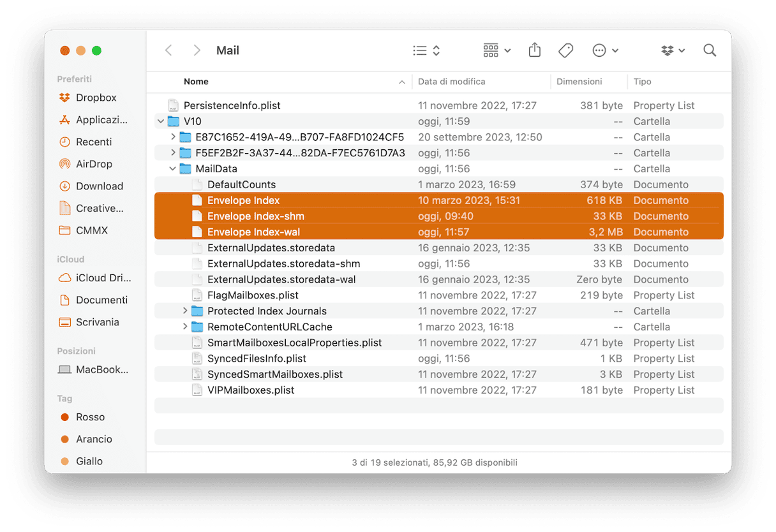
Task: Select VIPMailboxes.plist file
Action: 439,390
